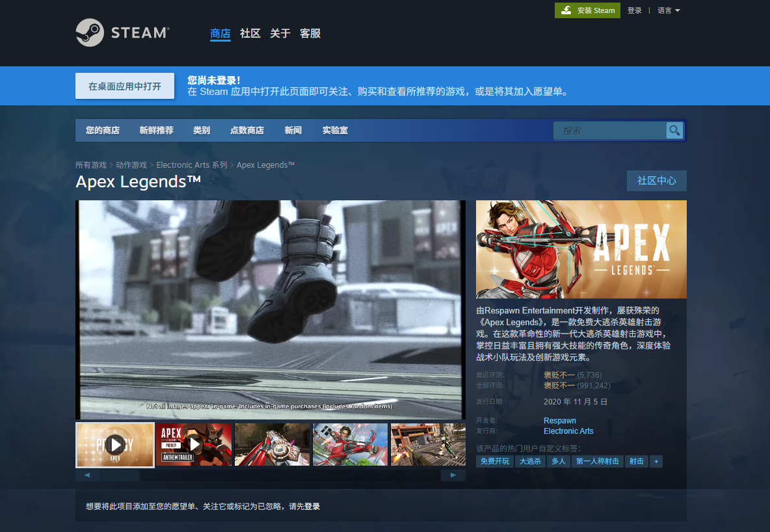Open the 社区 tab
Image resolution: width=770 pixels, height=532 pixels.
pyautogui.click(x=250, y=33)
